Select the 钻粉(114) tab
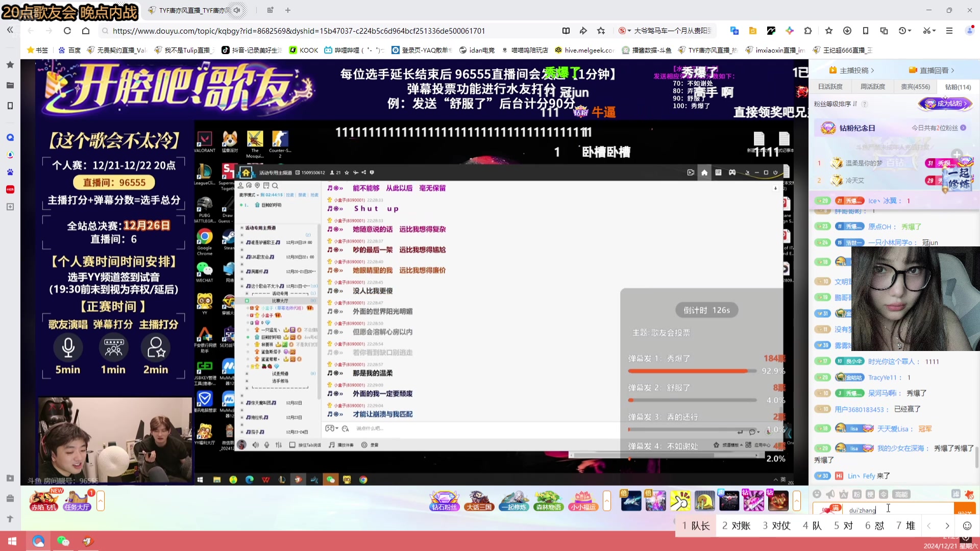The height and width of the screenshot is (551, 980). click(958, 87)
